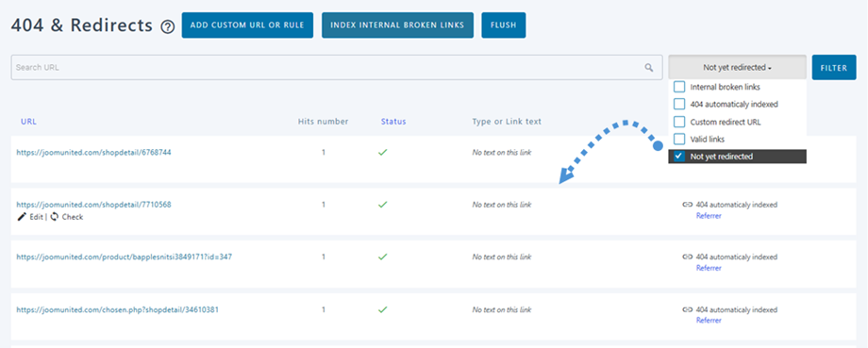The width and height of the screenshot is (868, 348).
Task: Uncheck the Not yet redirected option
Action: point(679,156)
